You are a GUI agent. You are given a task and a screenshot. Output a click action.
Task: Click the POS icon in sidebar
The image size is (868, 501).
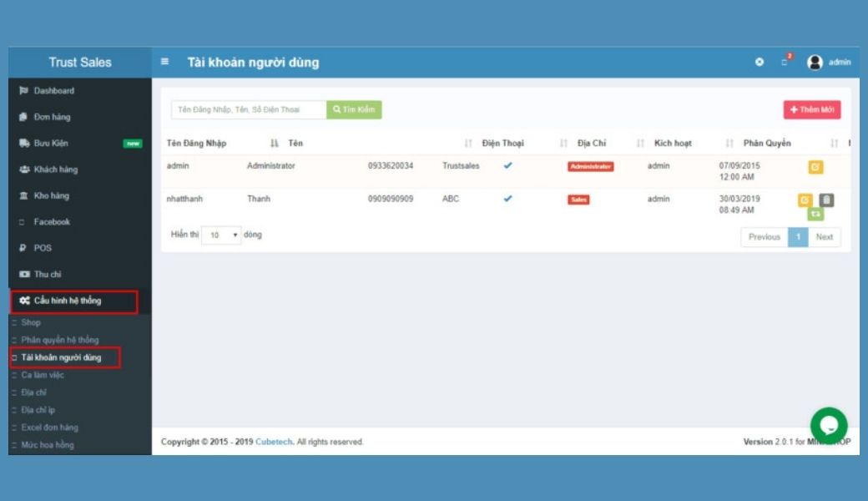point(23,248)
